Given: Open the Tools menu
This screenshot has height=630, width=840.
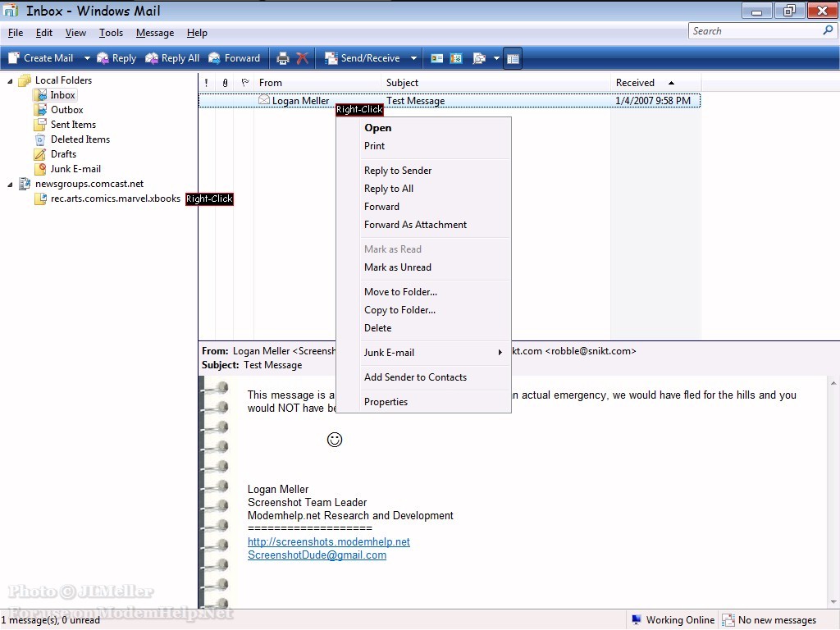Looking at the screenshot, I should [111, 33].
